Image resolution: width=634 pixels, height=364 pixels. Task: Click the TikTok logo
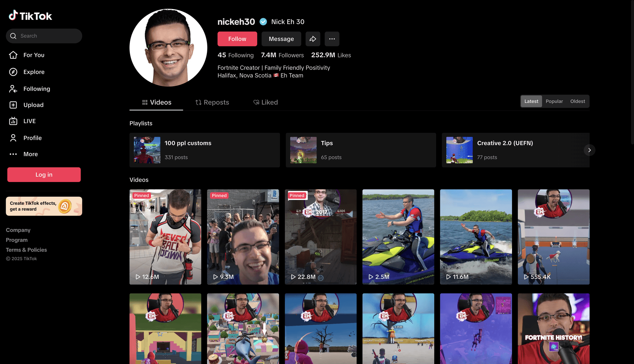(30, 16)
